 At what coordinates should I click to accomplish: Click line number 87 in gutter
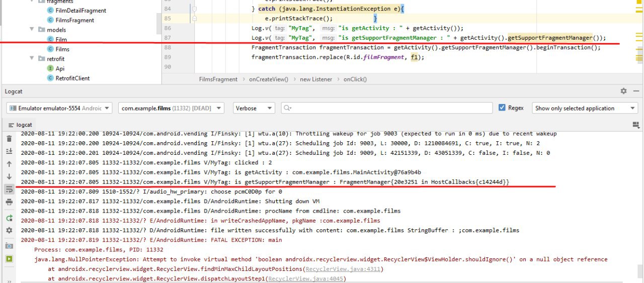pos(168,38)
